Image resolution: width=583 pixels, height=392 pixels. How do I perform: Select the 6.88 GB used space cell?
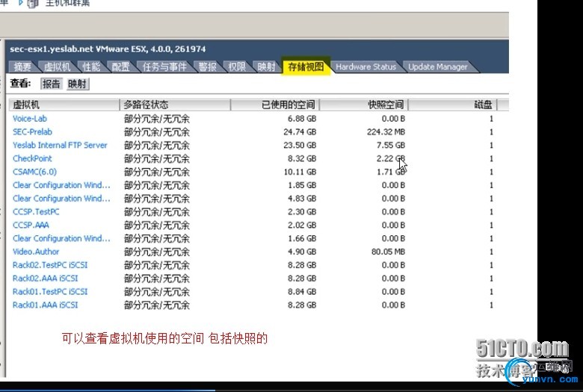tap(302, 119)
